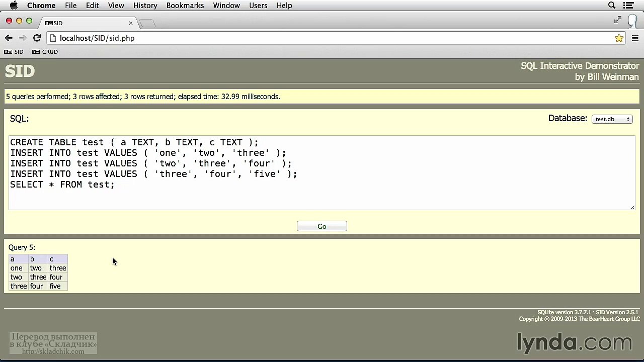Viewport: 644px width, 362px height.
Task: Run the query with the Go button
Action: coord(322,226)
